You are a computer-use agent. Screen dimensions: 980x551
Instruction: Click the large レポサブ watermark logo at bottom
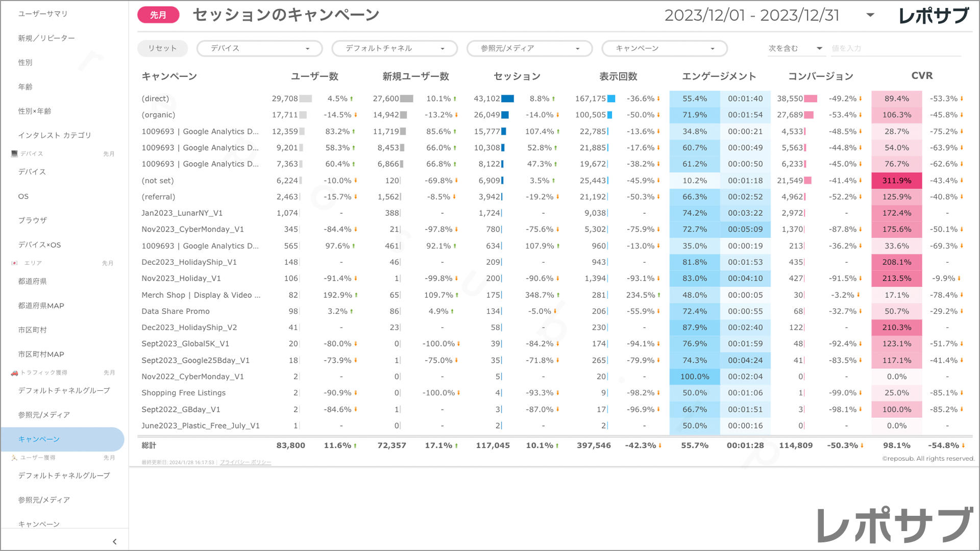[x=895, y=525]
